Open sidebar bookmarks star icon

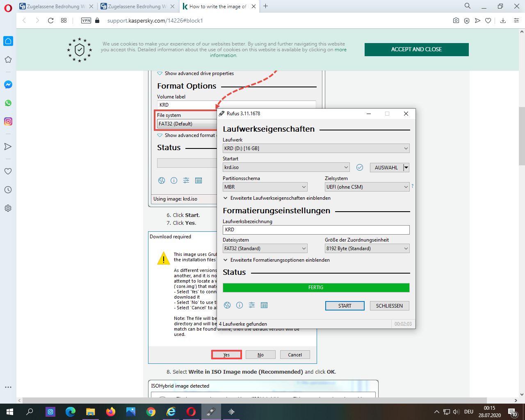point(8,59)
